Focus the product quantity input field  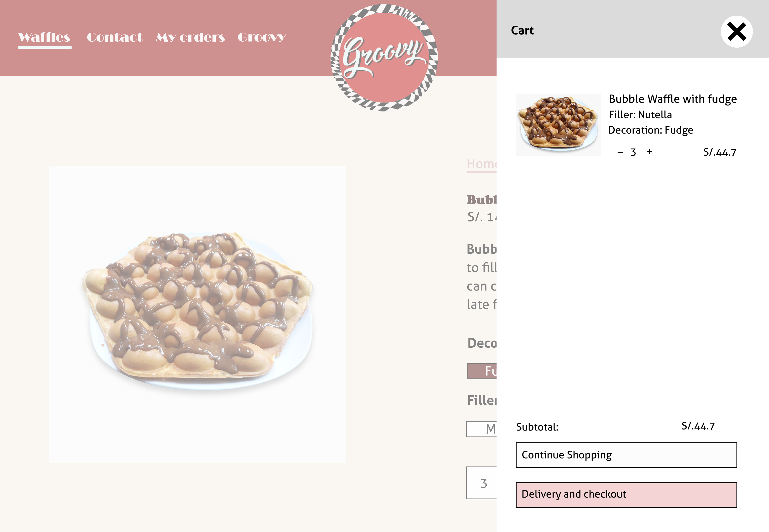point(482,483)
